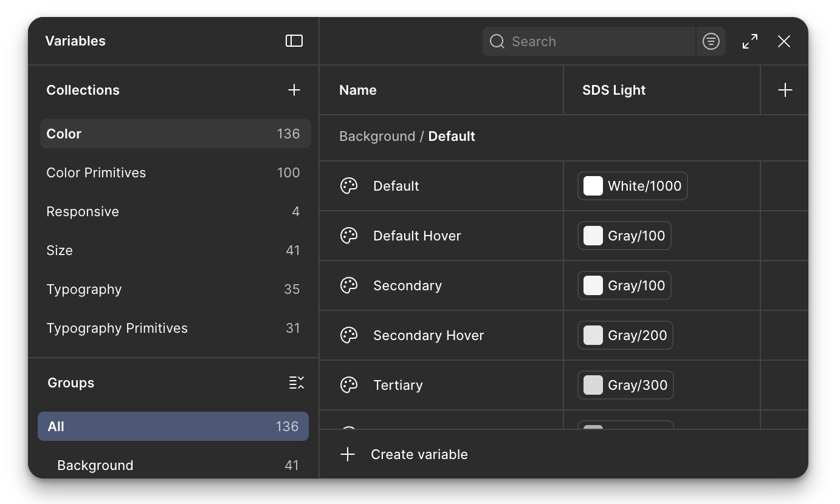The width and height of the screenshot is (840, 504).
Task: Open the Background group
Action: (x=95, y=465)
